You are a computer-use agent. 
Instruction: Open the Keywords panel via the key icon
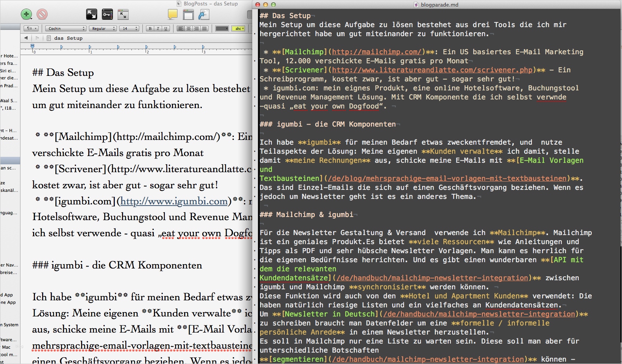107,15
